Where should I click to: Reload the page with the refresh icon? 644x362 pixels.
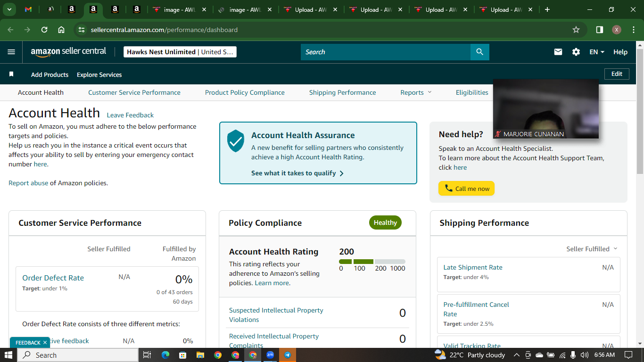[x=44, y=30]
